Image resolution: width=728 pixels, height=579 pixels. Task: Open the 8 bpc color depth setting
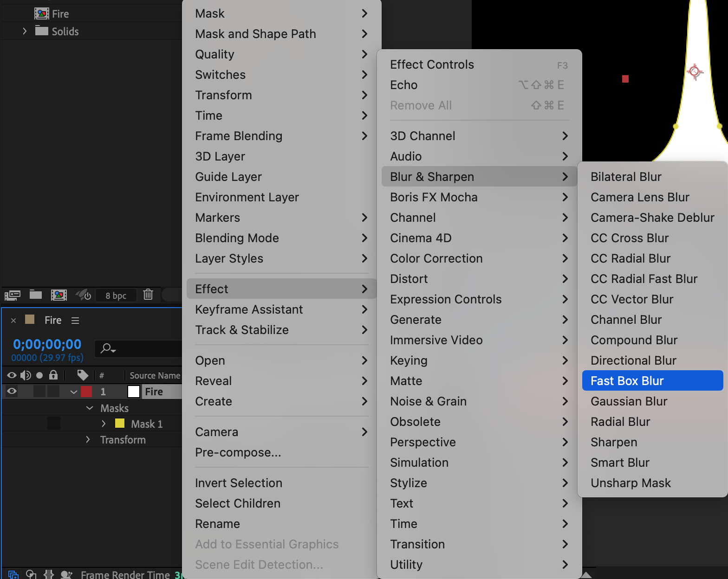(116, 296)
